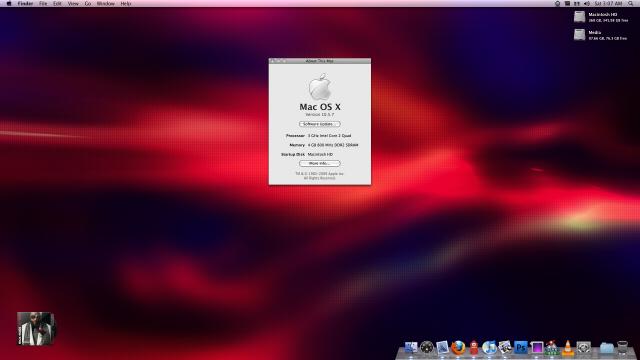This screenshot has height=360, width=640.
Task: Click the status icon left of volume
Action: (x=577, y=3)
